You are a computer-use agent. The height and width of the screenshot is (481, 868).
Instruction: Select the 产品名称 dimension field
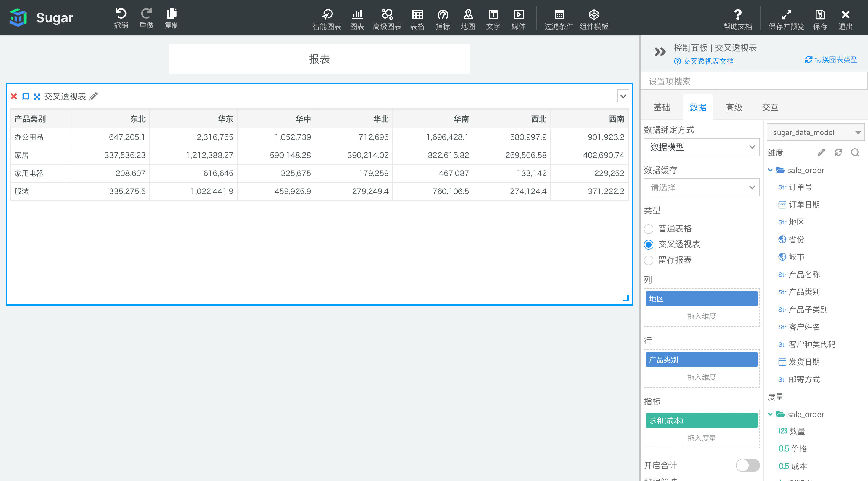point(799,275)
